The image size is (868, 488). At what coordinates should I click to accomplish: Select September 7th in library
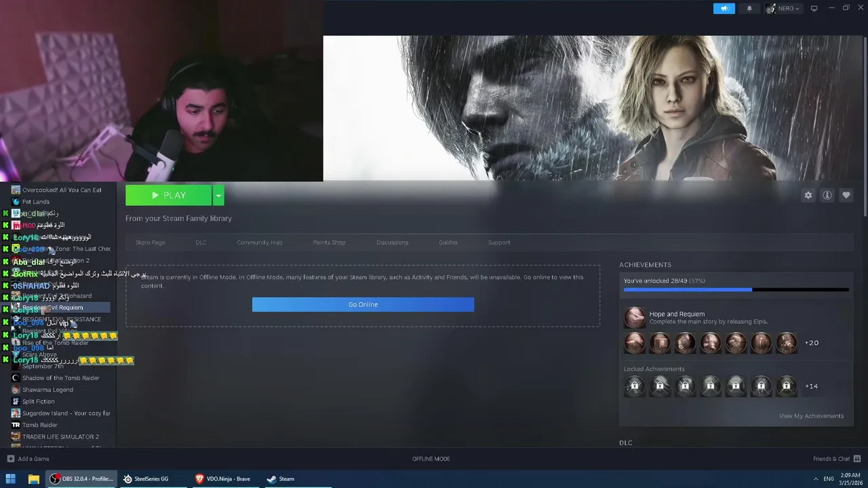click(x=42, y=366)
